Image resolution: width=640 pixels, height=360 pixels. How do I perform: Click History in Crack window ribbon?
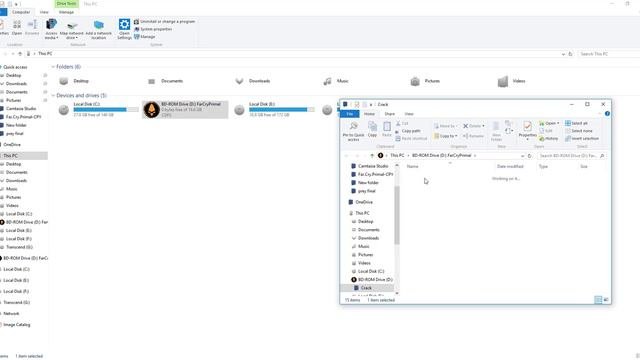[x=549, y=139]
